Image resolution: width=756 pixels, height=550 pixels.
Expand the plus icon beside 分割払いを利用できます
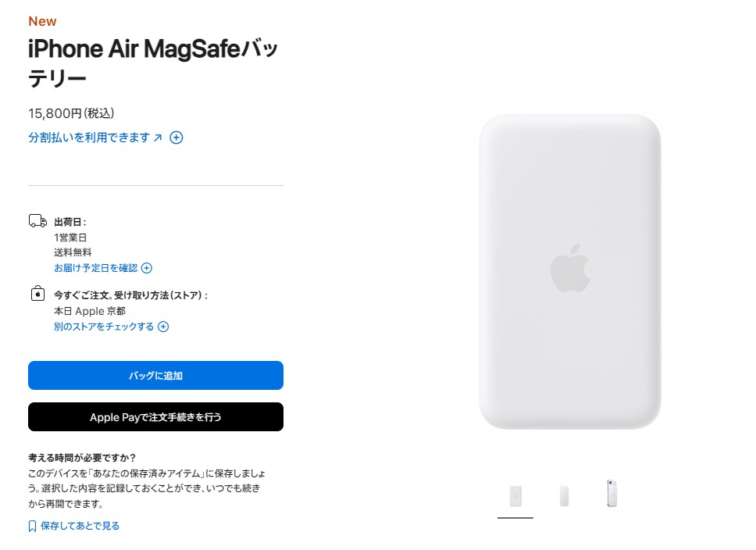click(x=177, y=138)
